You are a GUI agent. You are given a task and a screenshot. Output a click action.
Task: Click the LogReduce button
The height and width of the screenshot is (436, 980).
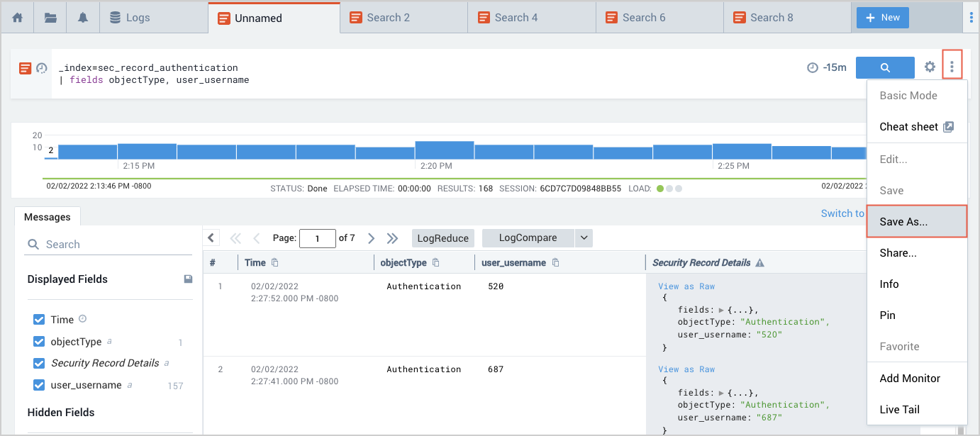coord(442,238)
